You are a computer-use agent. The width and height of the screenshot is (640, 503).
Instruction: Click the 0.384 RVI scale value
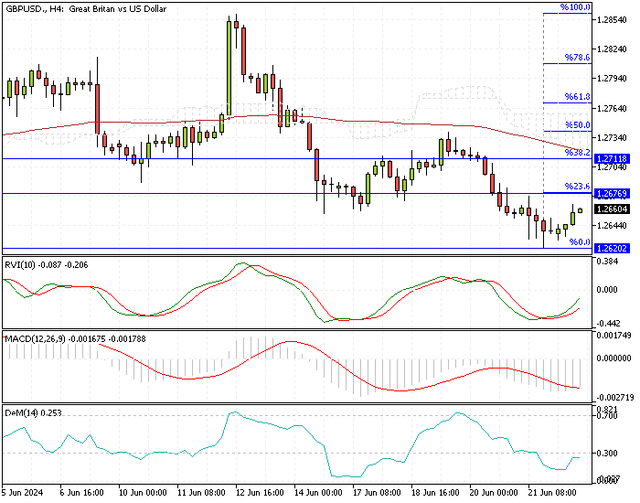pyautogui.click(x=607, y=261)
